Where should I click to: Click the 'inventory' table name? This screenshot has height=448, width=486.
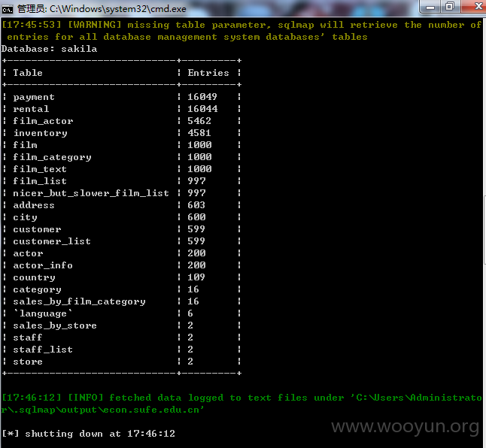[40, 133]
